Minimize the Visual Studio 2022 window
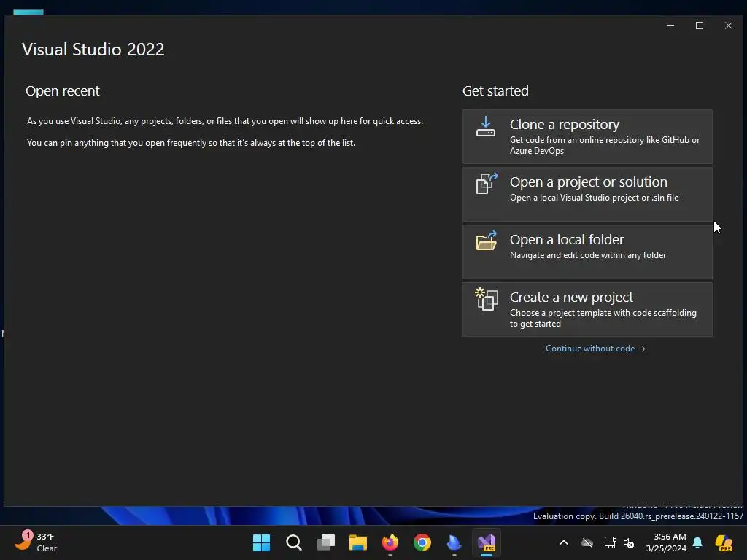This screenshot has height=560, width=747. click(x=670, y=26)
